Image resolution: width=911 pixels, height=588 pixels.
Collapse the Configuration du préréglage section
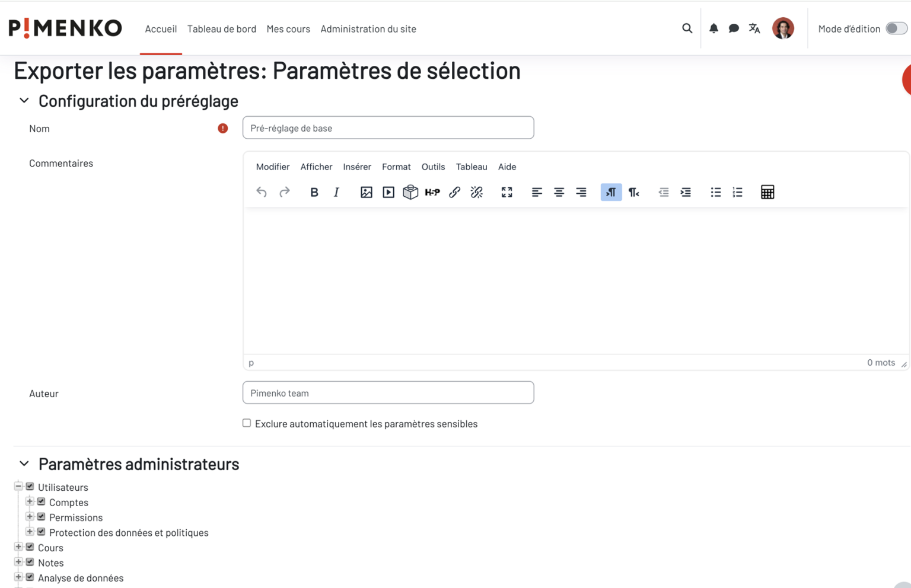point(24,100)
